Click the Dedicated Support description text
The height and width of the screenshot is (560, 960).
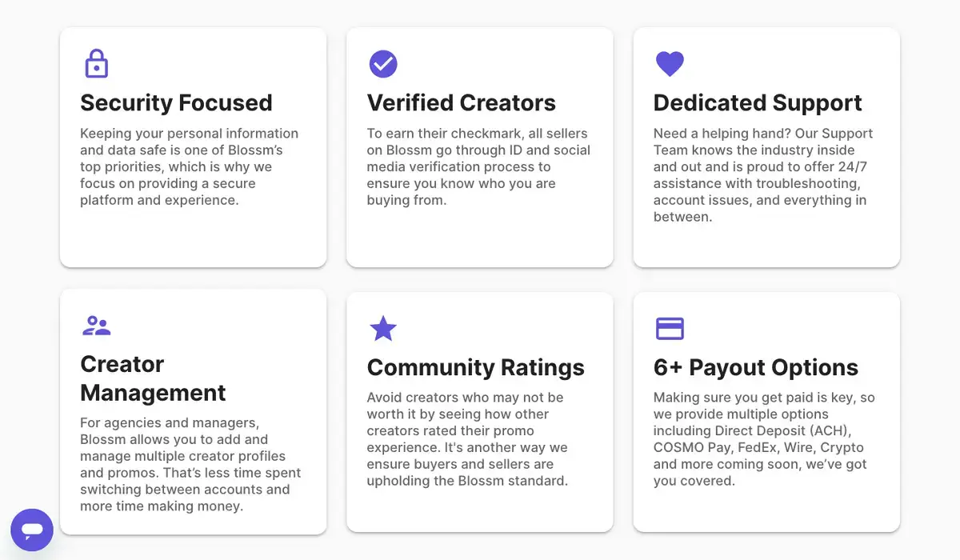[763, 175]
